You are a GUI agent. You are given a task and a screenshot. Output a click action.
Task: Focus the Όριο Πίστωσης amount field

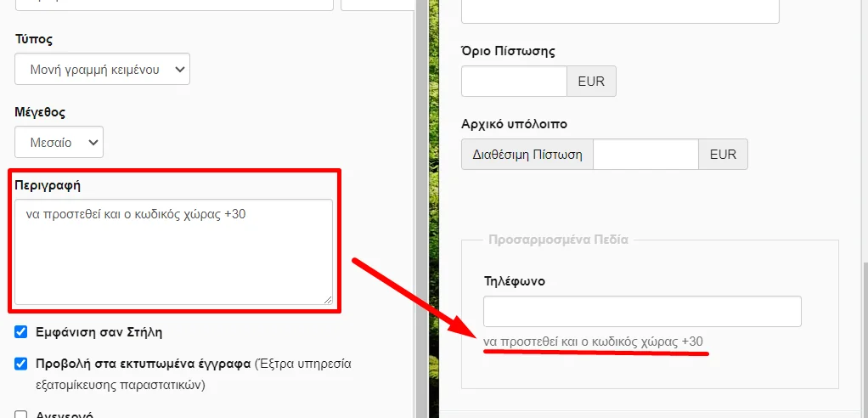pos(514,82)
